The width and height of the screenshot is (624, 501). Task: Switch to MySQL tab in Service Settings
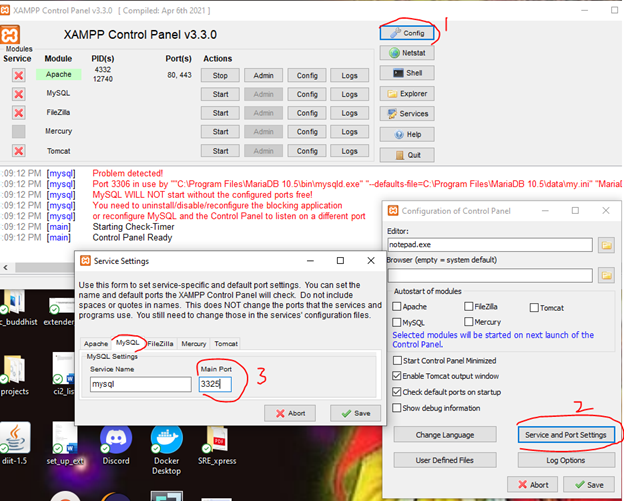(128, 343)
